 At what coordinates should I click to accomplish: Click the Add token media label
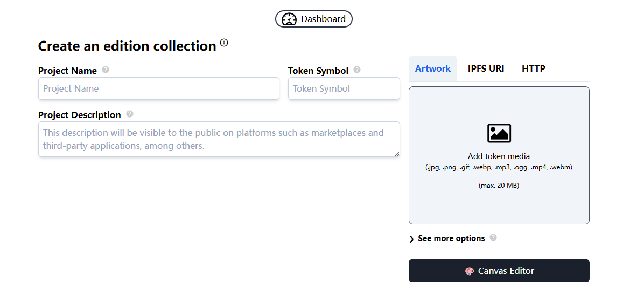[499, 156]
